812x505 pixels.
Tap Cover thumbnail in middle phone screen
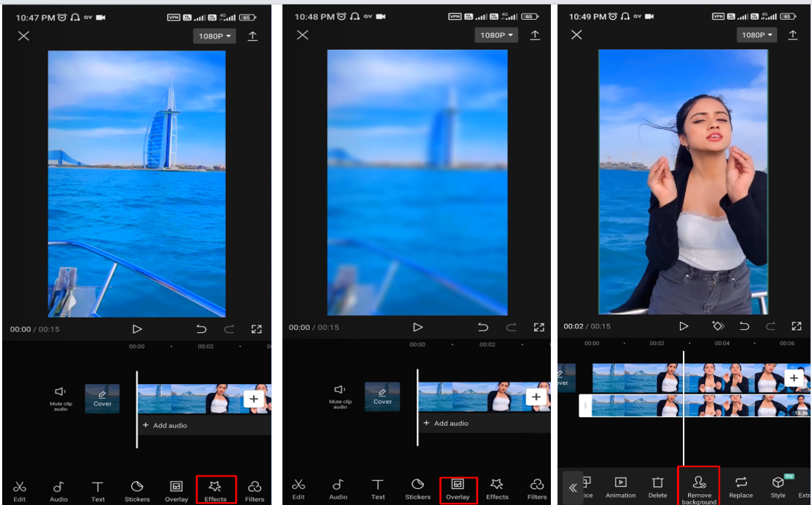click(382, 397)
